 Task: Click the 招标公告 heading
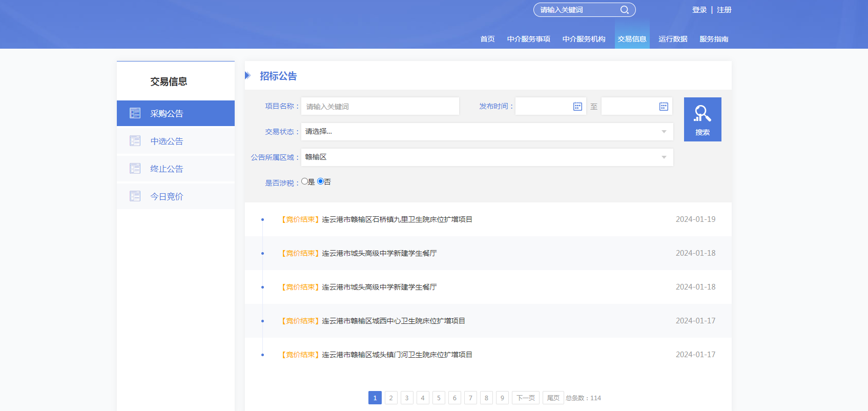pos(278,76)
